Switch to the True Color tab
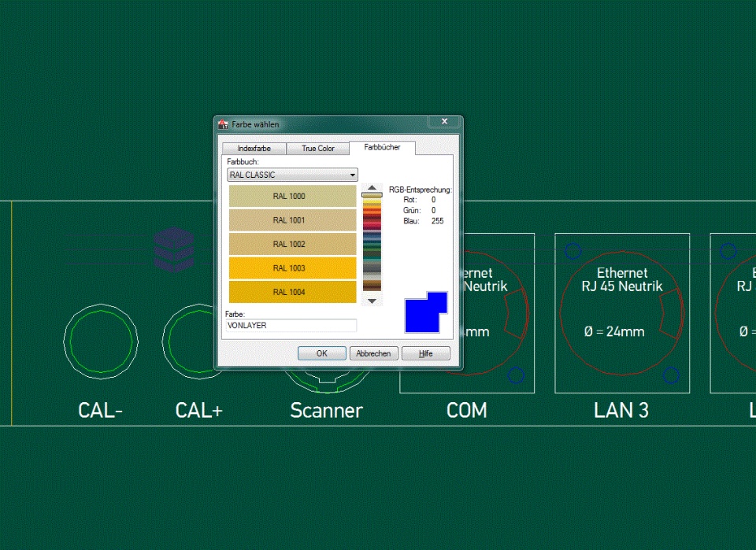Screen dimensions: 756x550 (317, 149)
